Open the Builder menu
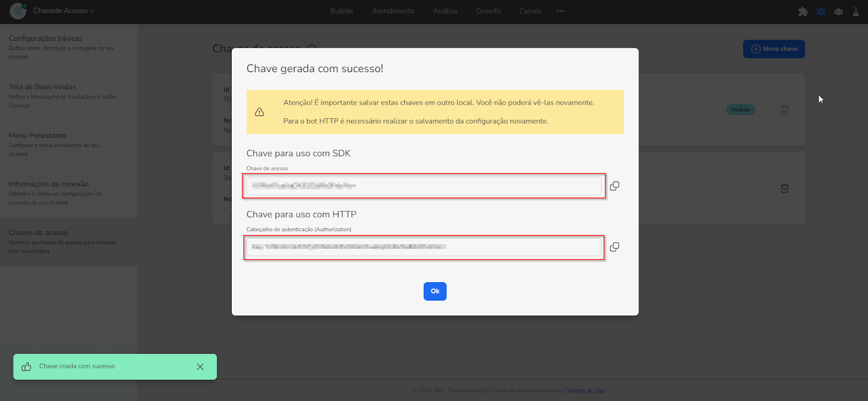The width and height of the screenshot is (868, 401). (342, 11)
